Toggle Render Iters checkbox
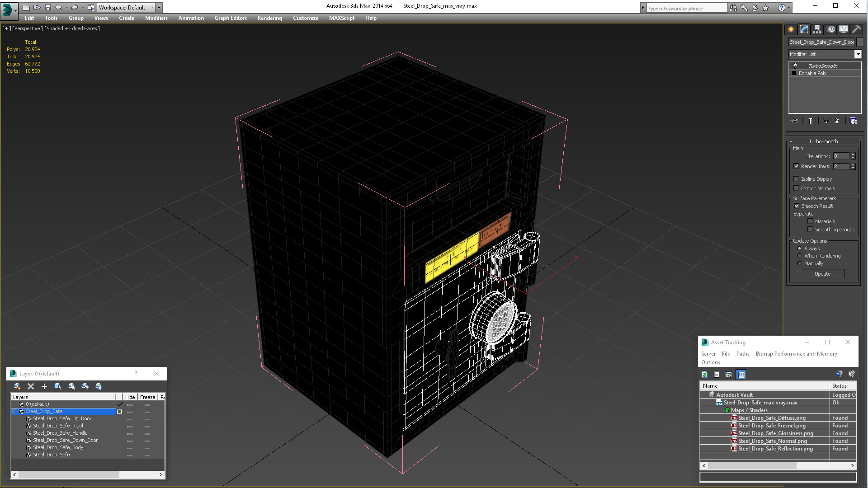Screen dimensions: 868x488 797,166
